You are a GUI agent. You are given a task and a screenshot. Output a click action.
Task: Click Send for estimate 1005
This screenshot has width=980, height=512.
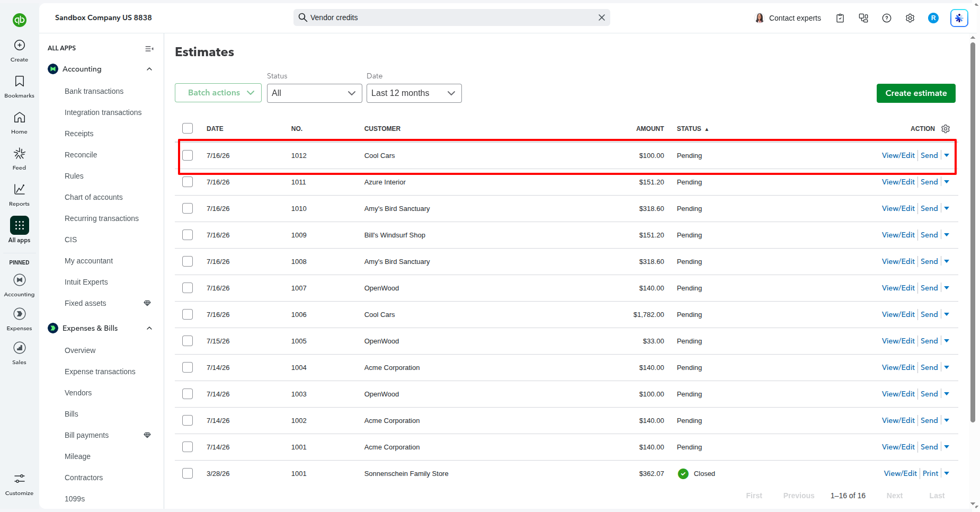929,341
